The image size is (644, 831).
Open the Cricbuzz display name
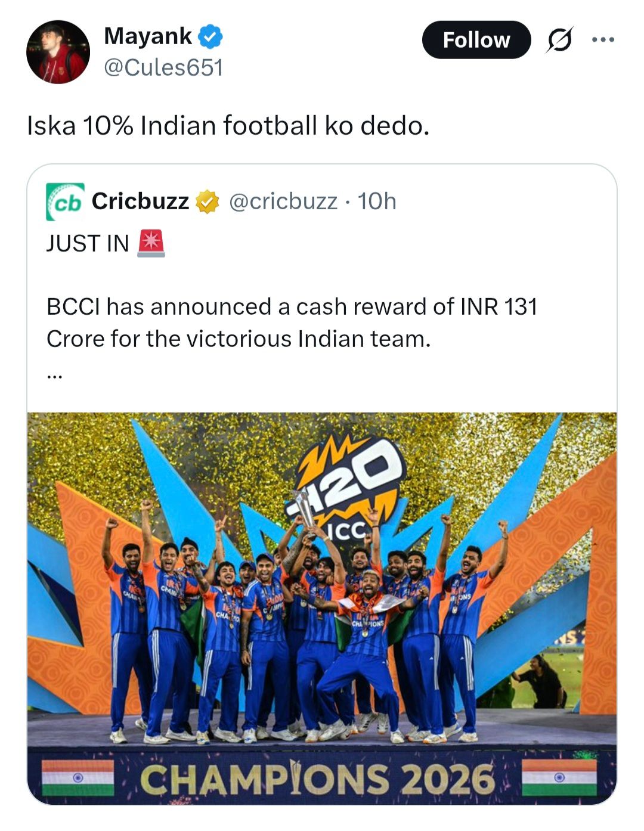pyautogui.click(x=140, y=201)
